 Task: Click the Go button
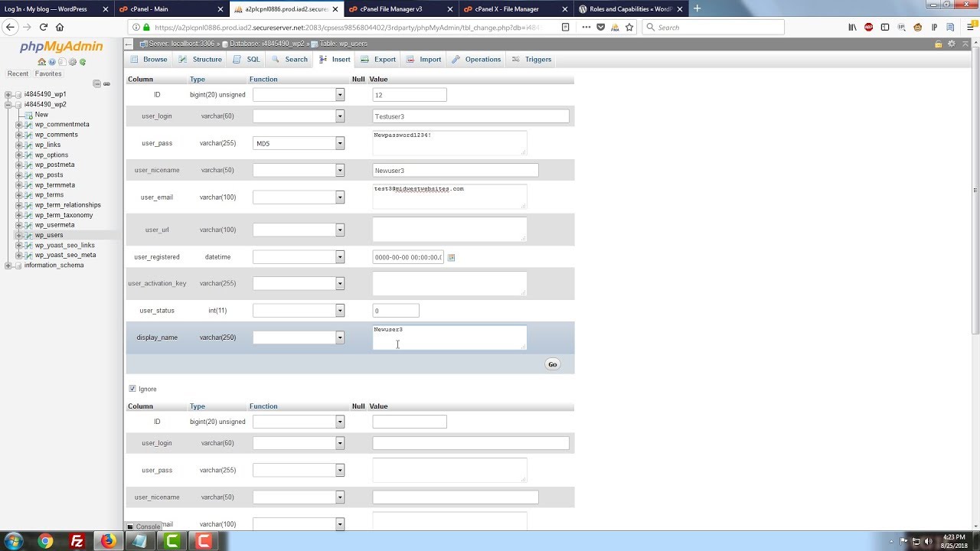(552, 364)
